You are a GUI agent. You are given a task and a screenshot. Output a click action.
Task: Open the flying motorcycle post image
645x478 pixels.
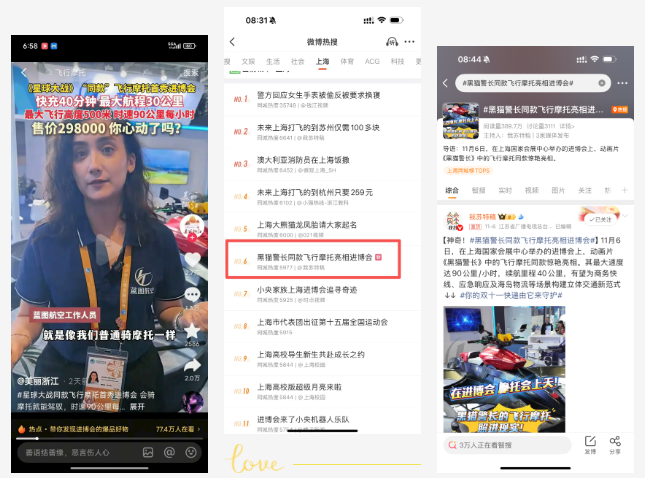(504, 369)
